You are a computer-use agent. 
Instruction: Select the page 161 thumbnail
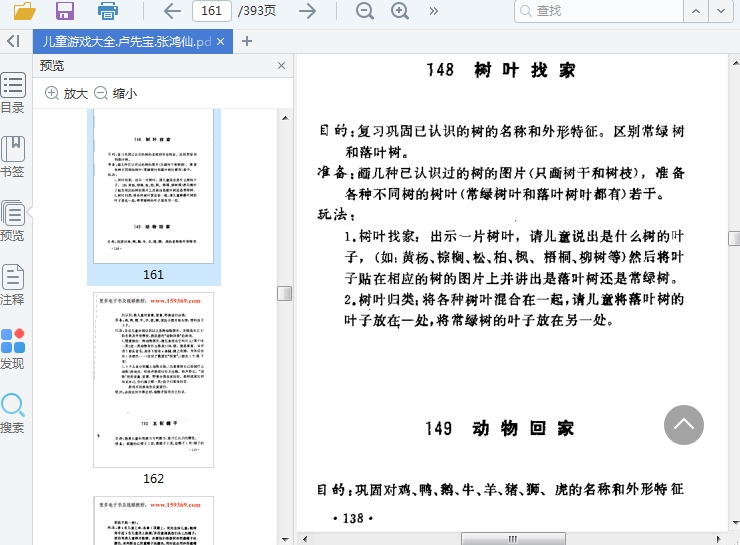point(153,186)
